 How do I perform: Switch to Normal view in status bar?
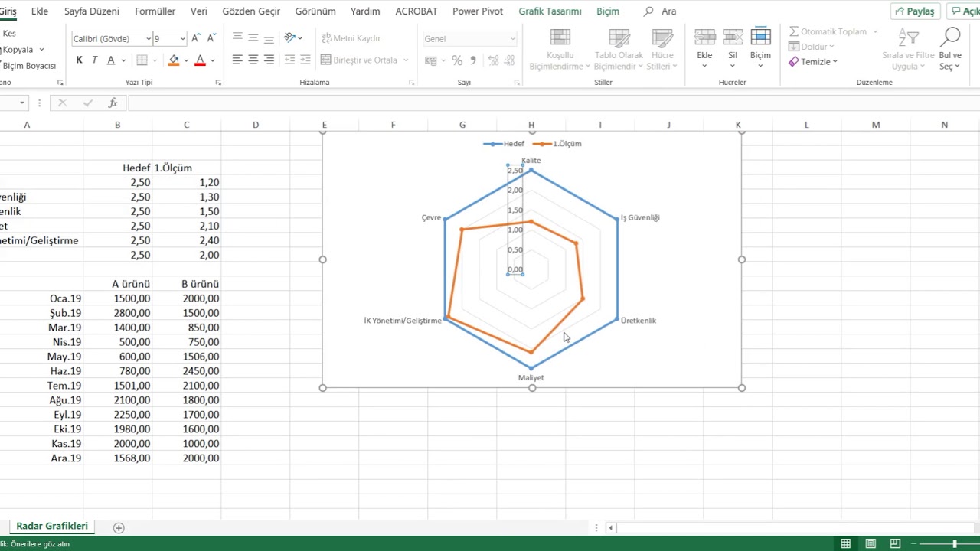pos(845,544)
